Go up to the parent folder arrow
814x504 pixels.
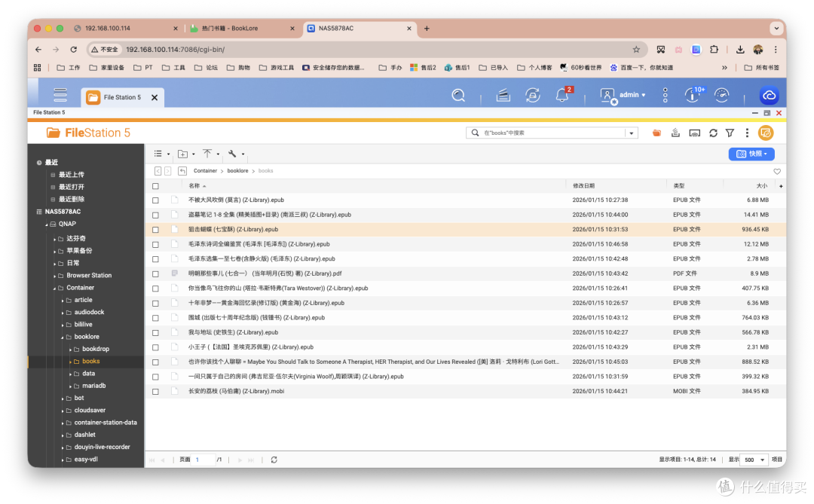(x=182, y=171)
